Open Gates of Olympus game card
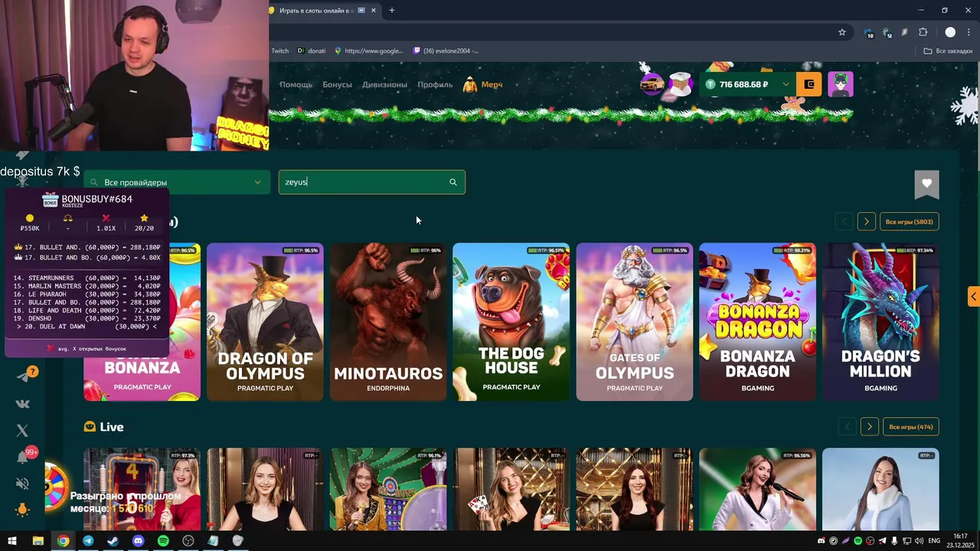 click(635, 321)
